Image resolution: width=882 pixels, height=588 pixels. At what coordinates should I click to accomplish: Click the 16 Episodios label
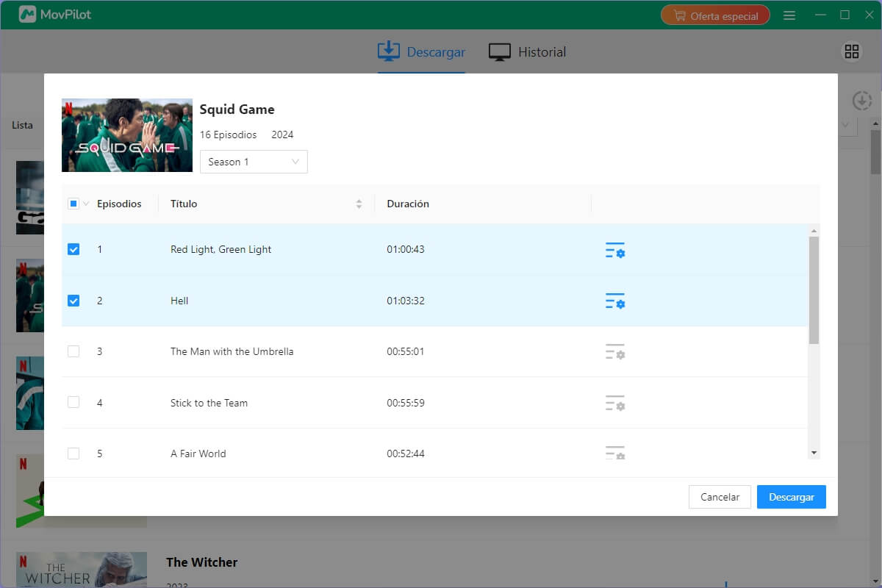(x=229, y=135)
